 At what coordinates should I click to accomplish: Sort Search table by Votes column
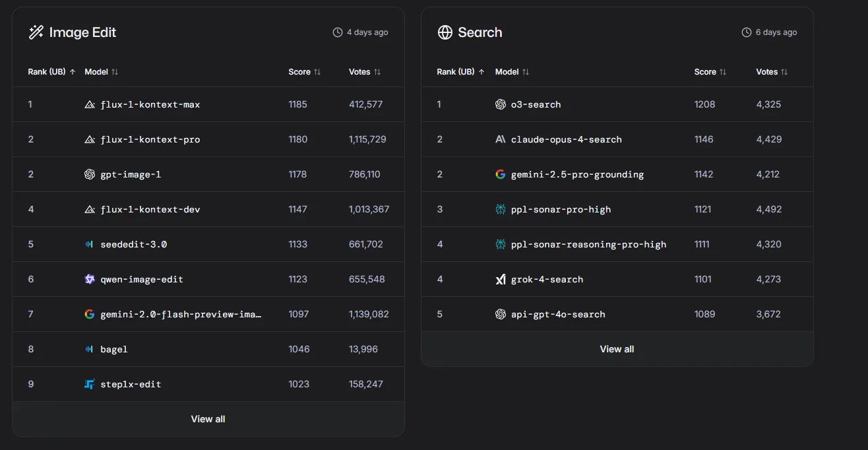click(x=772, y=72)
